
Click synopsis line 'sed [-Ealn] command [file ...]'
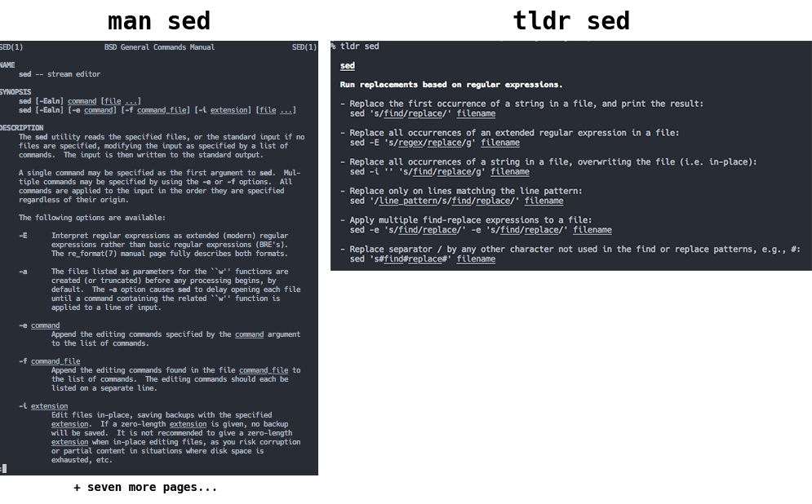pyautogui.click(x=80, y=101)
